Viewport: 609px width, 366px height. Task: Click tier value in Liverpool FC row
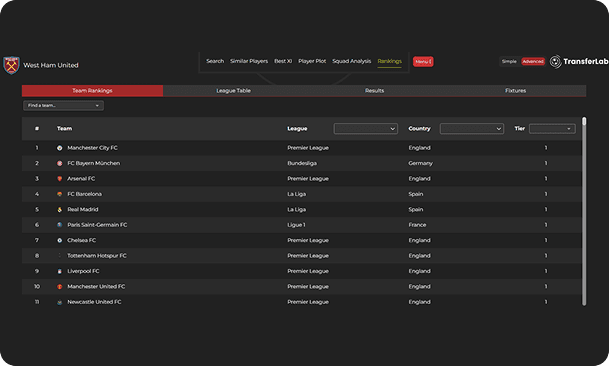(x=546, y=271)
